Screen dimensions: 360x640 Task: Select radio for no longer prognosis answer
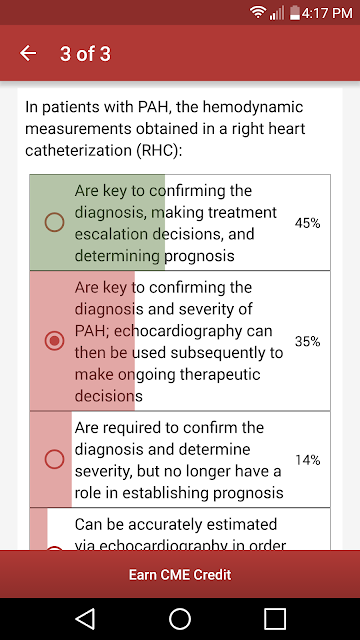click(x=54, y=460)
